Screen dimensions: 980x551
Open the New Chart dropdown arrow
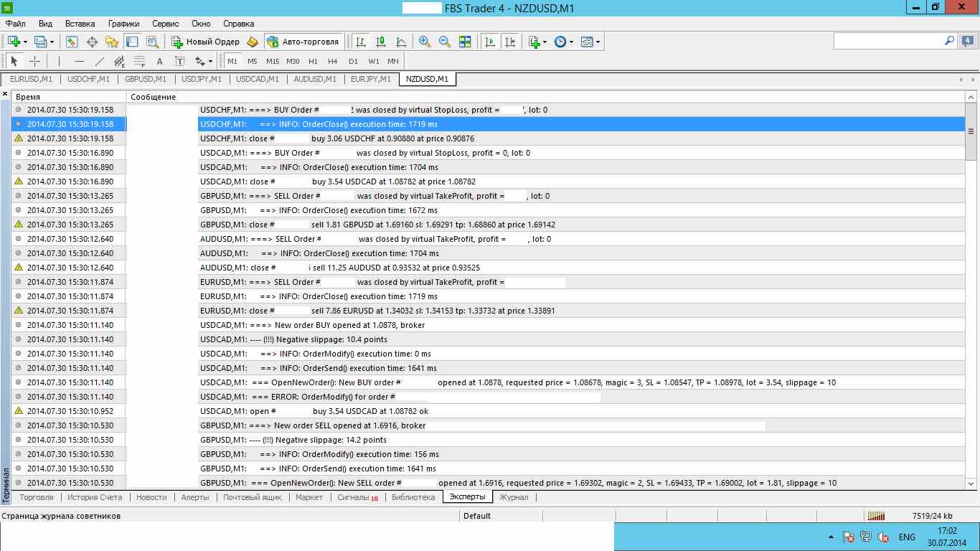(x=26, y=42)
